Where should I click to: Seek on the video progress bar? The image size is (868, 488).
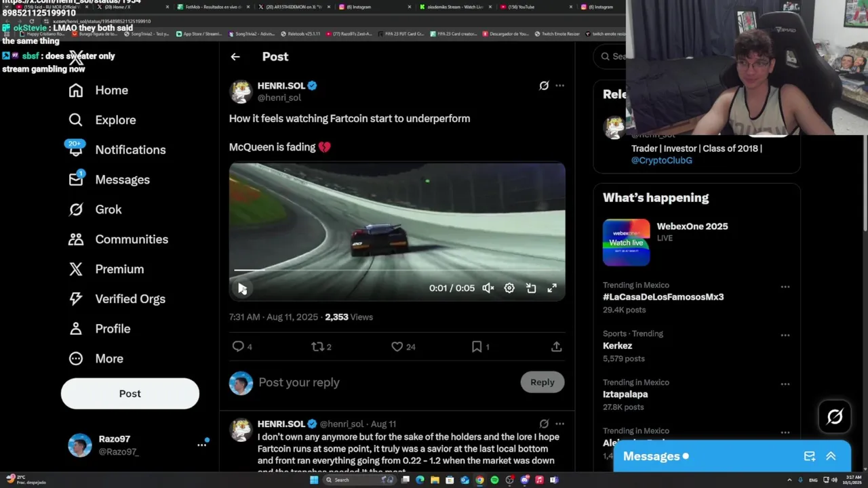(397, 270)
